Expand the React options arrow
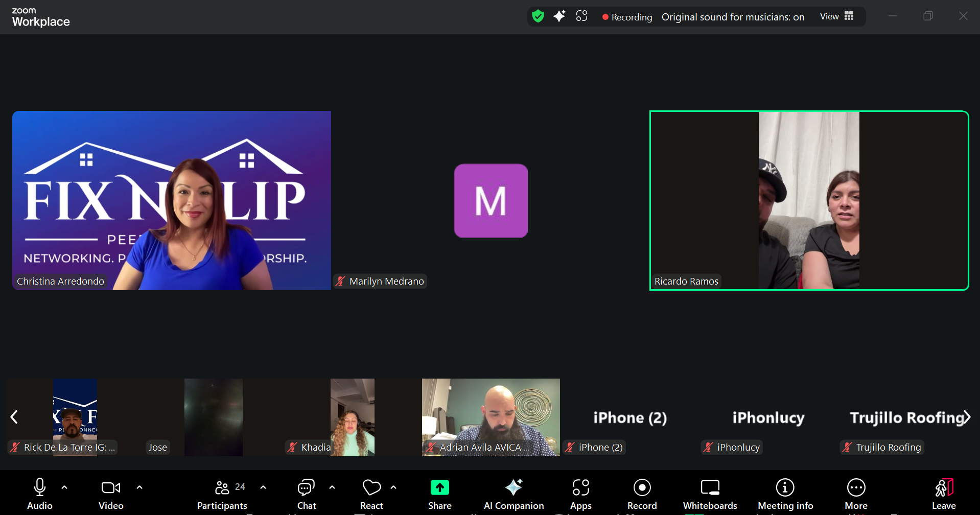This screenshot has height=515, width=980. pyautogui.click(x=393, y=487)
